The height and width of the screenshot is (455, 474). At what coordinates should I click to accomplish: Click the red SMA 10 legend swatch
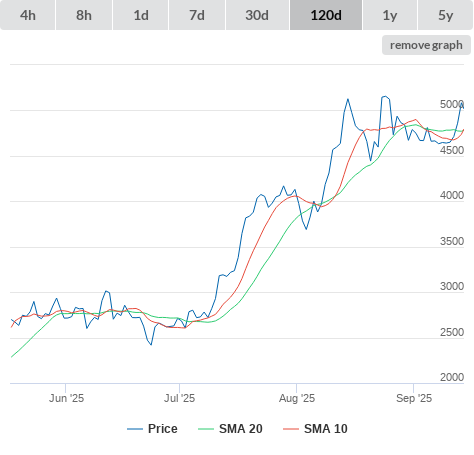pos(291,429)
